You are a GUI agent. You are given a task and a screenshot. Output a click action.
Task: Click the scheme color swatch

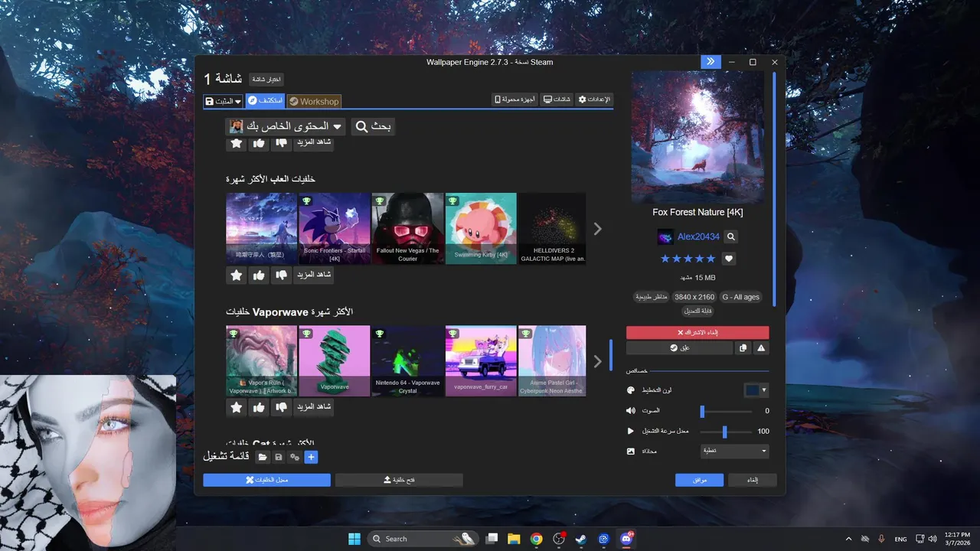pos(752,390)
